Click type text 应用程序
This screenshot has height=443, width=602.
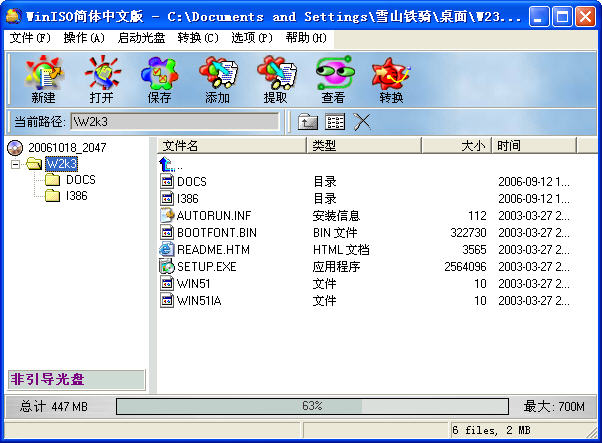(336, 267)
